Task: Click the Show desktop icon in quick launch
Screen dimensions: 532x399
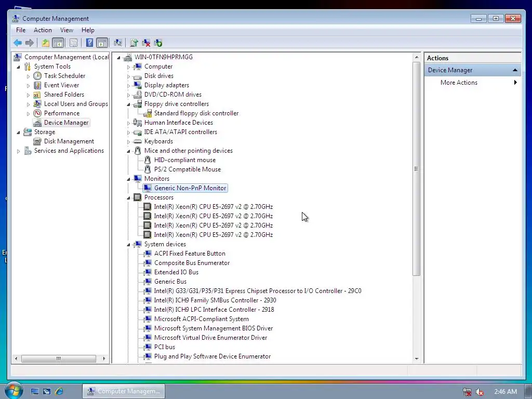Action: 35,391
